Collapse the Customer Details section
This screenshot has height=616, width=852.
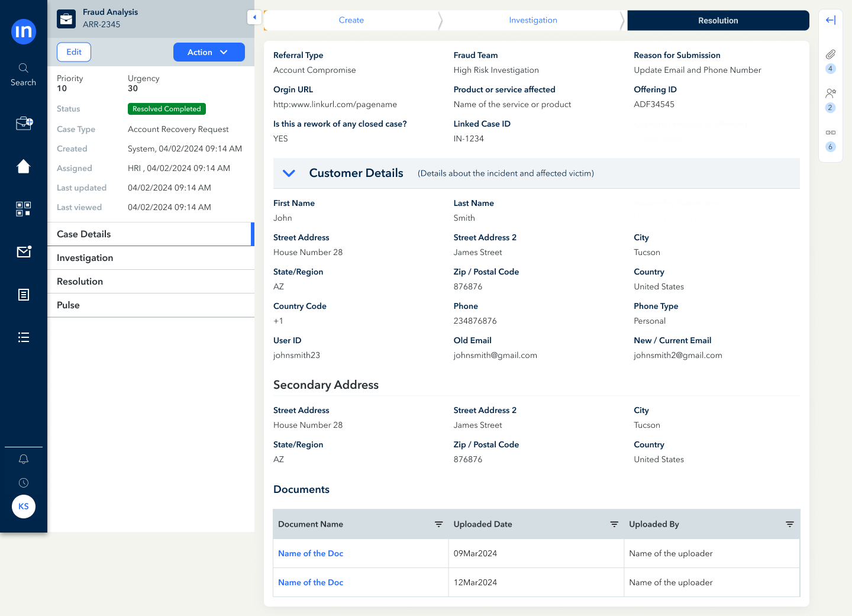click(x=289, y=173)
